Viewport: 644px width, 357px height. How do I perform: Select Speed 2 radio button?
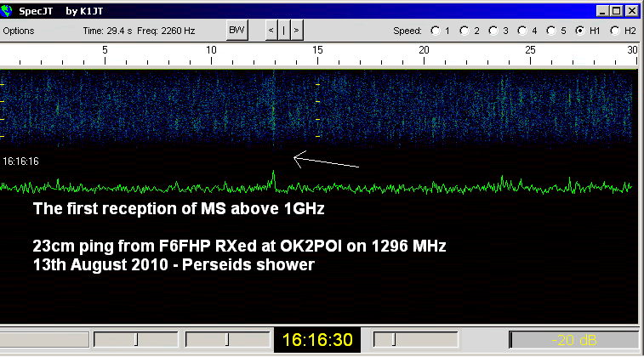464,31
